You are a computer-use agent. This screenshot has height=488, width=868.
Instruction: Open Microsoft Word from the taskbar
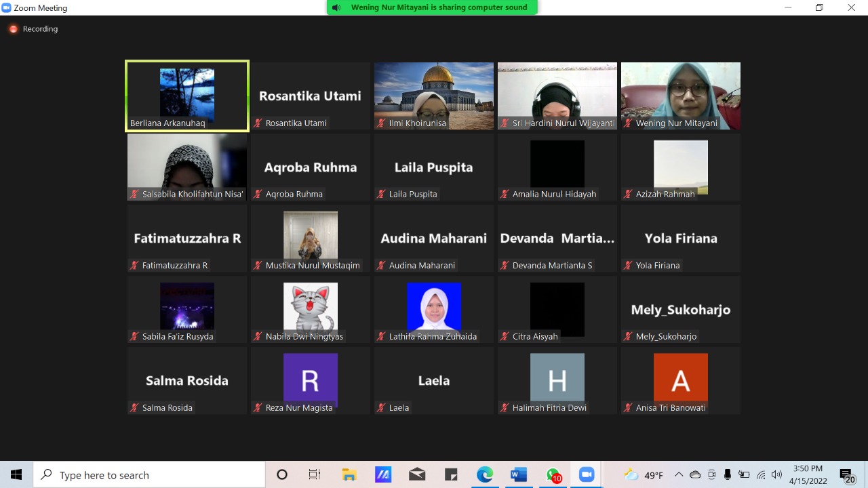(x=519, y=475)
